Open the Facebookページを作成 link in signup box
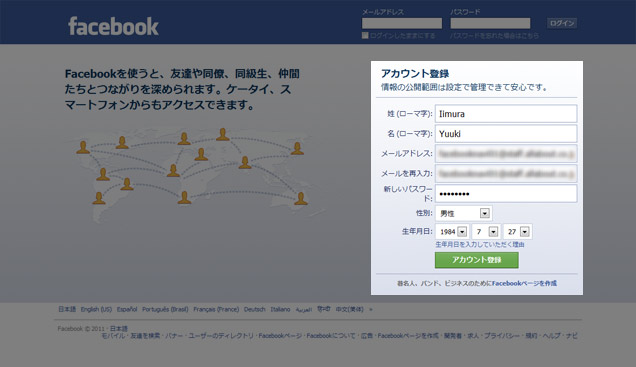636x367 pixels. pos(524,283)
